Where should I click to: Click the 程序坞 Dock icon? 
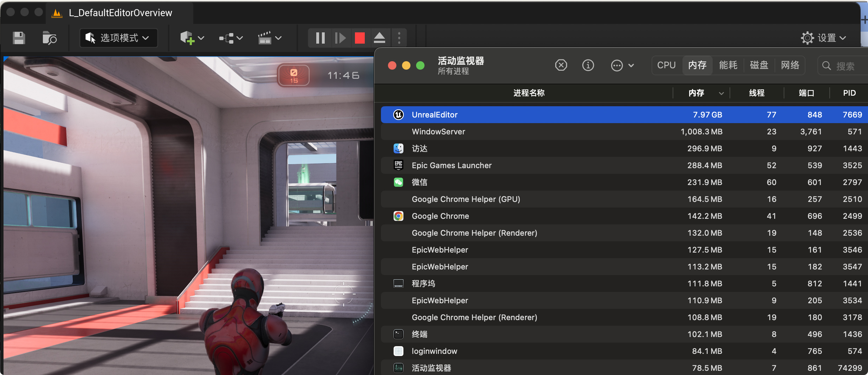point(399,284)
